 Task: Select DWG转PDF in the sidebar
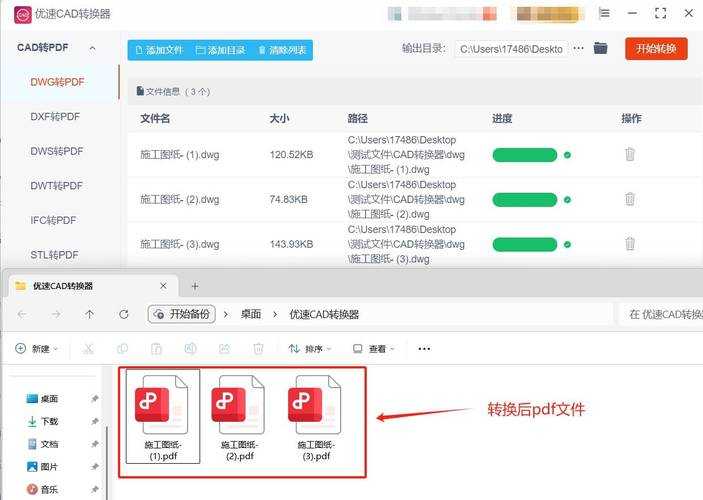pos(57,82)
